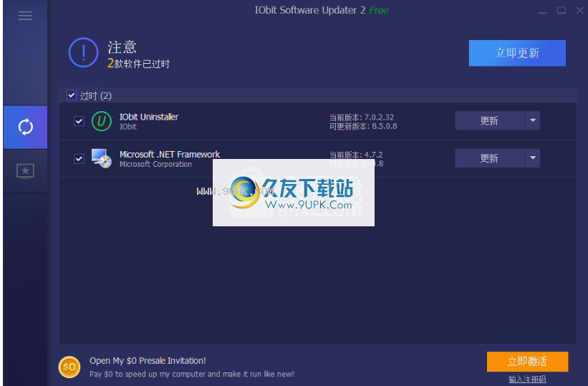
Task: Open the update refresh sidebar tab
Action: [x=26, y=127]
